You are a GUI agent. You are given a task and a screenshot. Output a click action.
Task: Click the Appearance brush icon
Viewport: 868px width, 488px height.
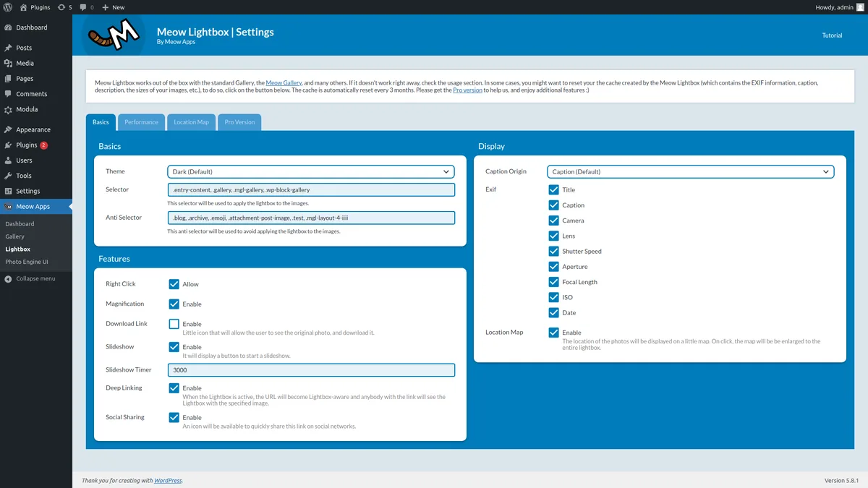[x=8, y=130]
